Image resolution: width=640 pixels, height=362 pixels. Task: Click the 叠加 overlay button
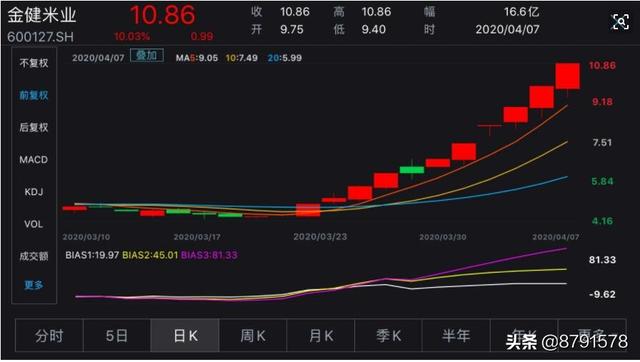[x=147, y=56]
